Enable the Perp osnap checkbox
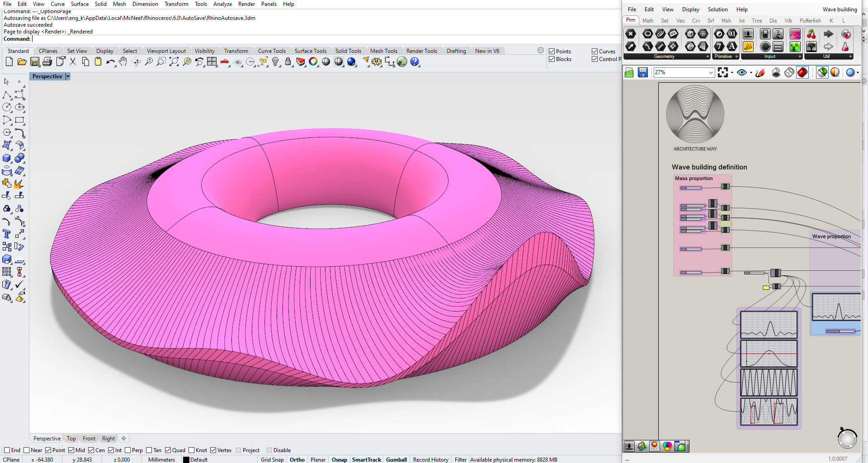 128,450
